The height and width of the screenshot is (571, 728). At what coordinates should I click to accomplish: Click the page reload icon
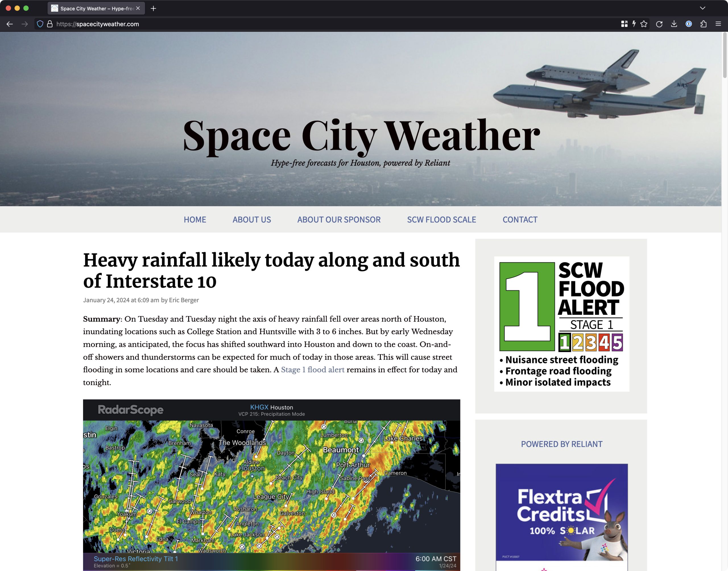coord(661,24)
